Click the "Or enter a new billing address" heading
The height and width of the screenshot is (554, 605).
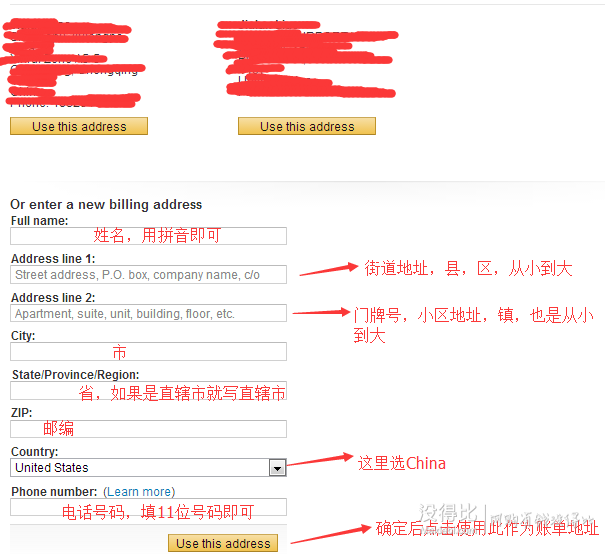pos(106,204)
